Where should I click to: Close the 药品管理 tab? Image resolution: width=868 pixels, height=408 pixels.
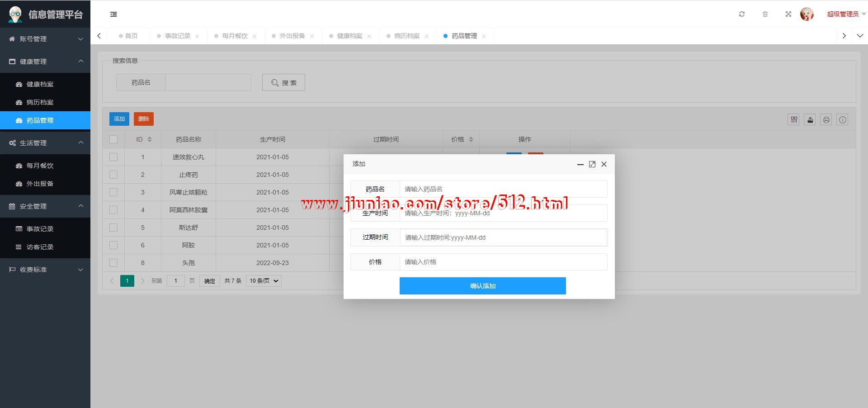coord(484,36)
